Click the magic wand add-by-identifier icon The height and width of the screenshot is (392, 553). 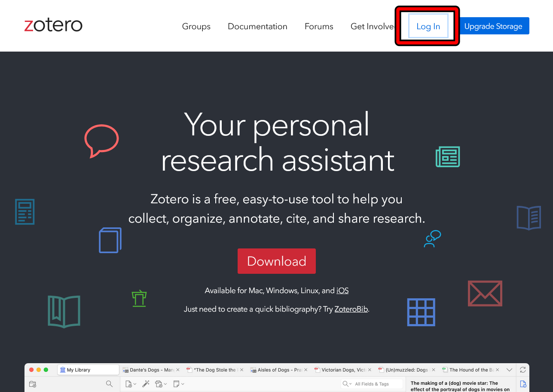tap(146, 384)
